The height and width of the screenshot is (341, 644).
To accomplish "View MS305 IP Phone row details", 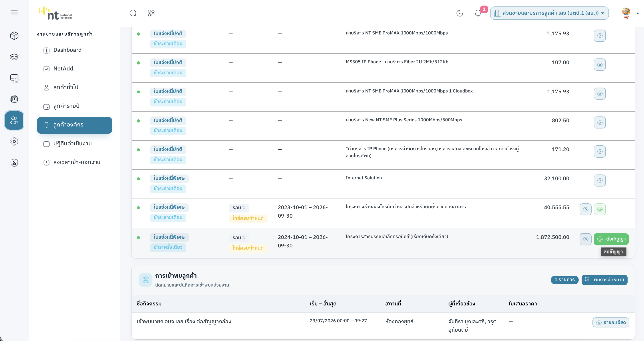I will tap(600, 64).
